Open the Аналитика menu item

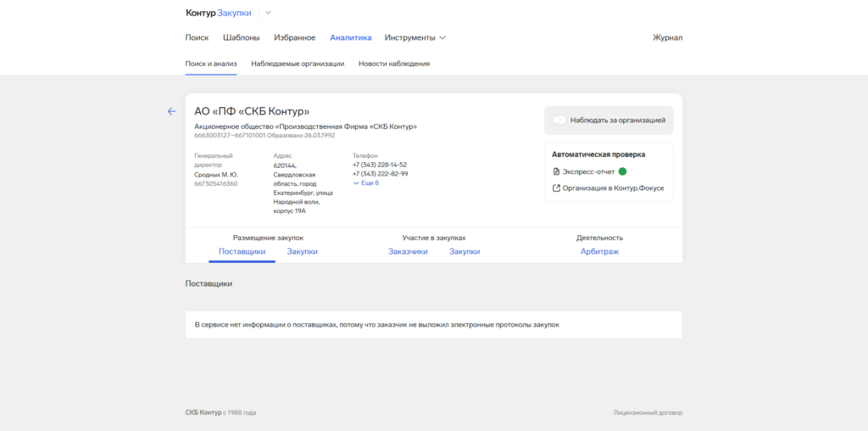tap(350, 37)
